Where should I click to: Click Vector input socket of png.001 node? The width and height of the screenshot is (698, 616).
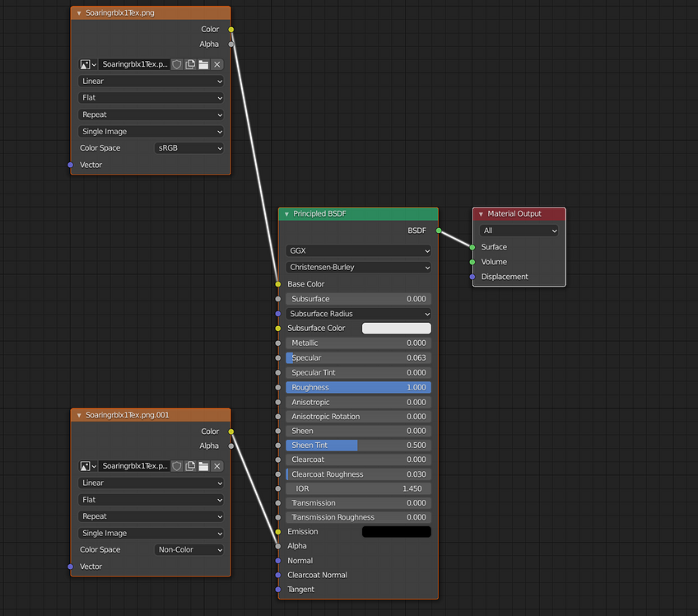(x=70, y=567)
